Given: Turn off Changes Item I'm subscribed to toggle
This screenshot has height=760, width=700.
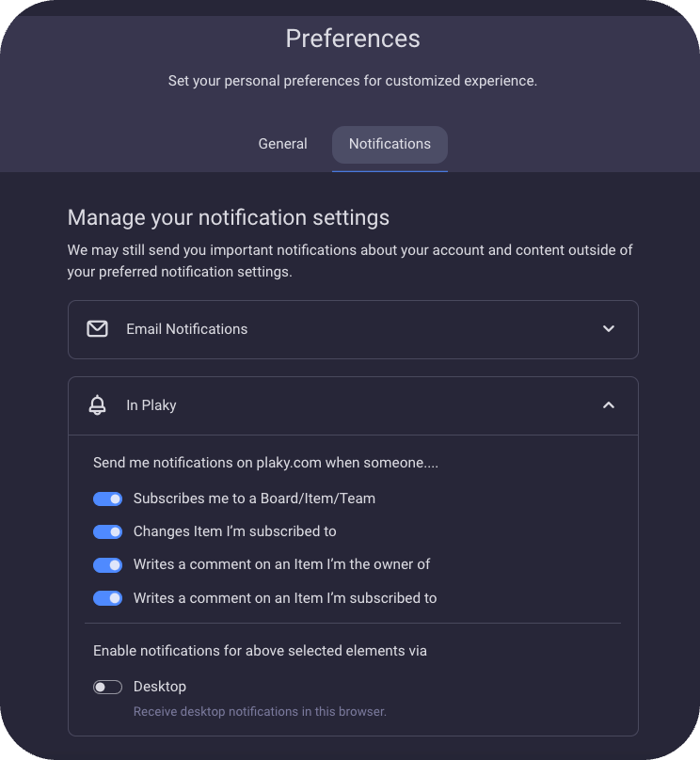Looking at the screenshot, I should (108, 531).
